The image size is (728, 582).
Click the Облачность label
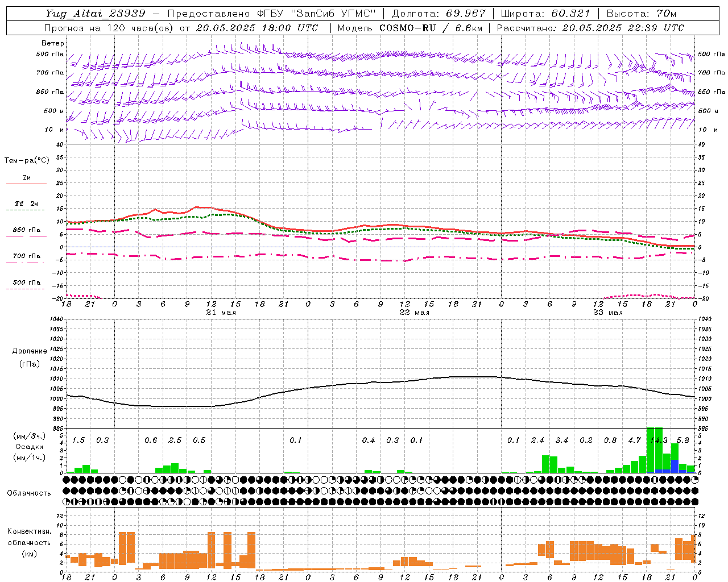point(29,493)
